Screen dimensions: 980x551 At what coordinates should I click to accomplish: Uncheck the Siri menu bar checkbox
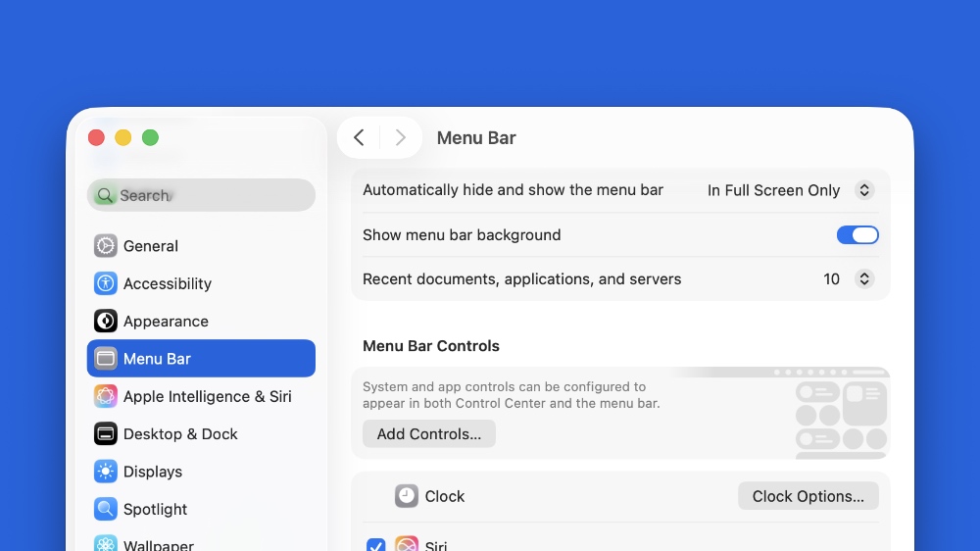pyautogui.click(x=375, y=545)
